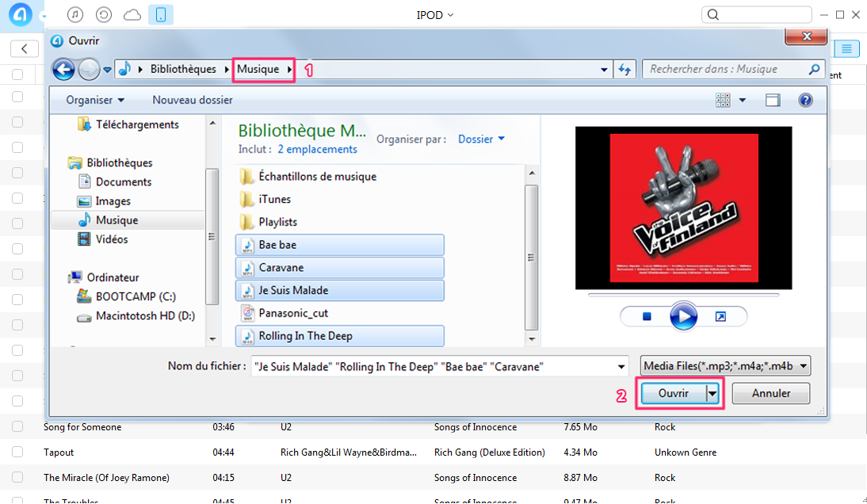
Task: Click Musique in the address path
Action: [258, 69]
